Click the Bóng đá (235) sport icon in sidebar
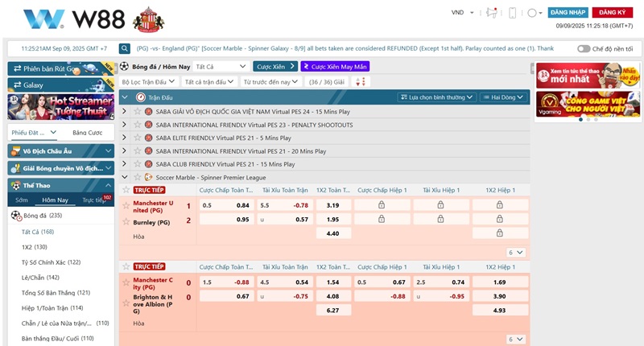 (16, 216)
